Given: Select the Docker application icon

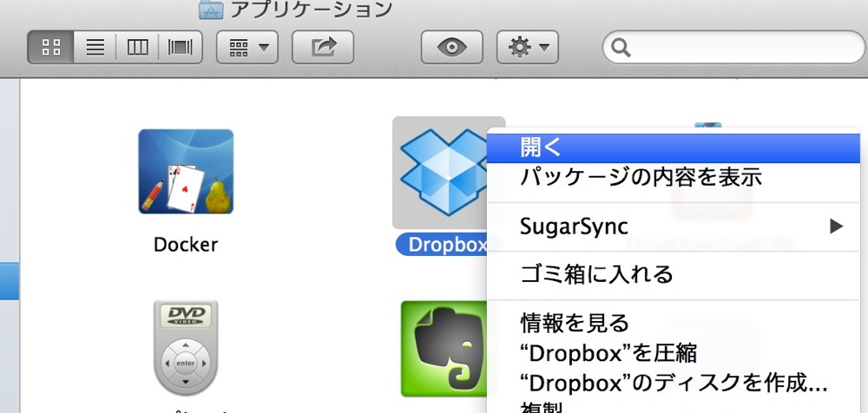Looking at the screenshot, I should [x=186, y=172].
